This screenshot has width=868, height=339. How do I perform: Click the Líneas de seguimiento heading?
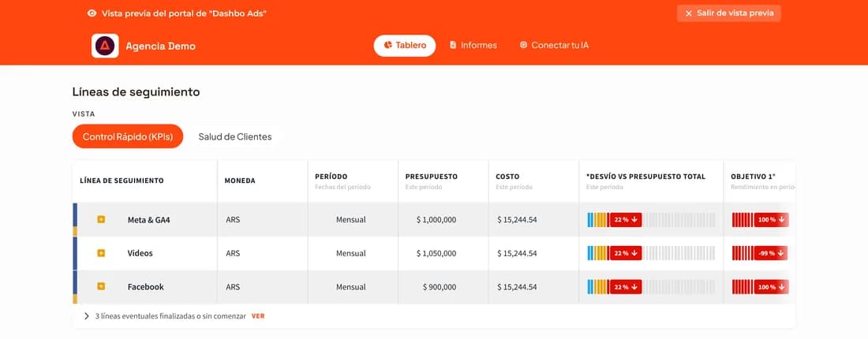pos(136,92)
